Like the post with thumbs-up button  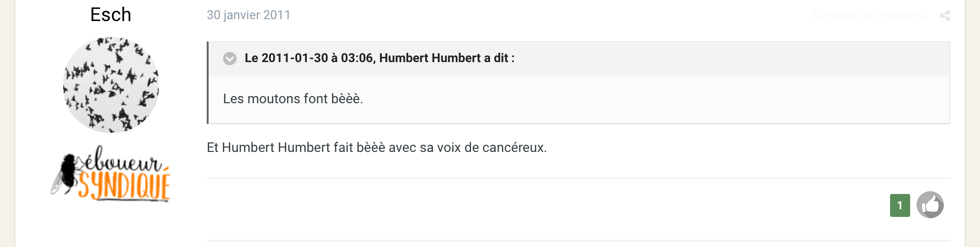[930, 205]
